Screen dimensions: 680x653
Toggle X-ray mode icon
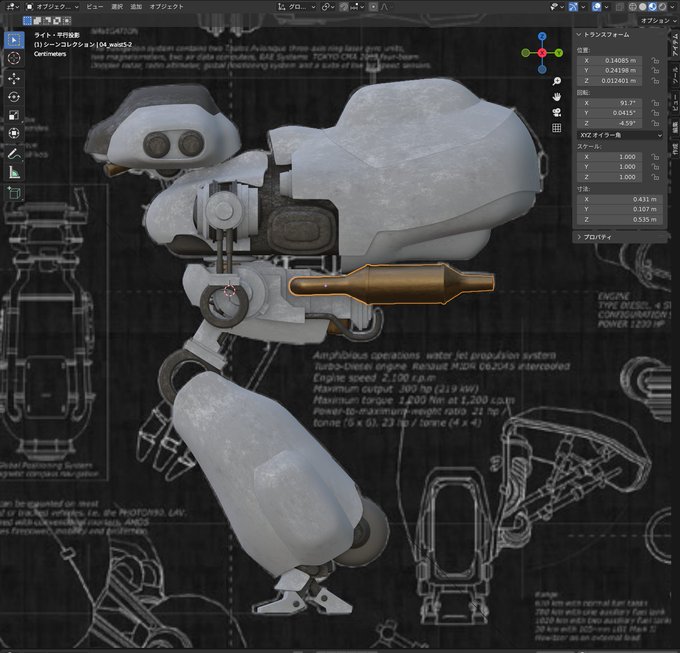620,7
